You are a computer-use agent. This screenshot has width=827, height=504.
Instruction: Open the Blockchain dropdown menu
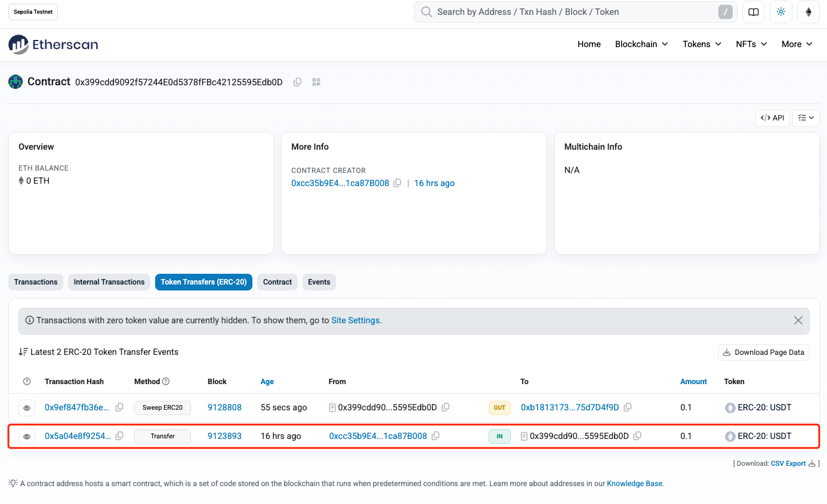point(641,44)
